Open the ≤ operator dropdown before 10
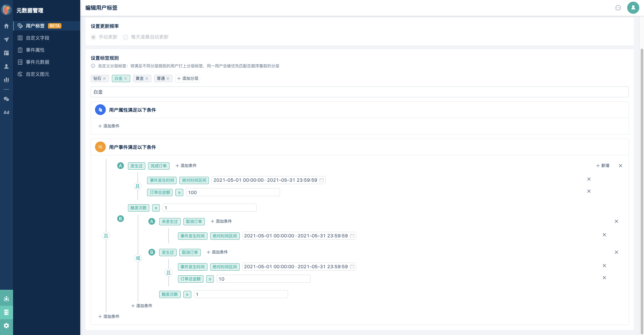Image resolution: width=644 pixels, height=335 pixels. [x=210, y=279]
